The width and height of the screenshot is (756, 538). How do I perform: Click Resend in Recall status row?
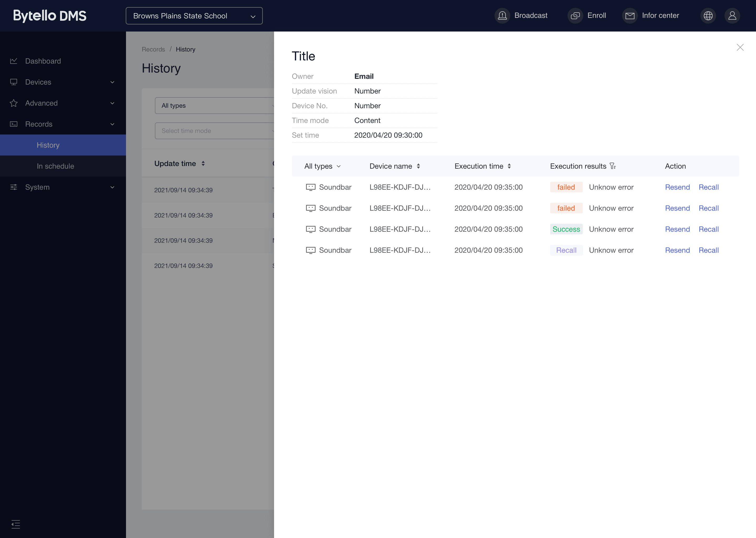677,250
